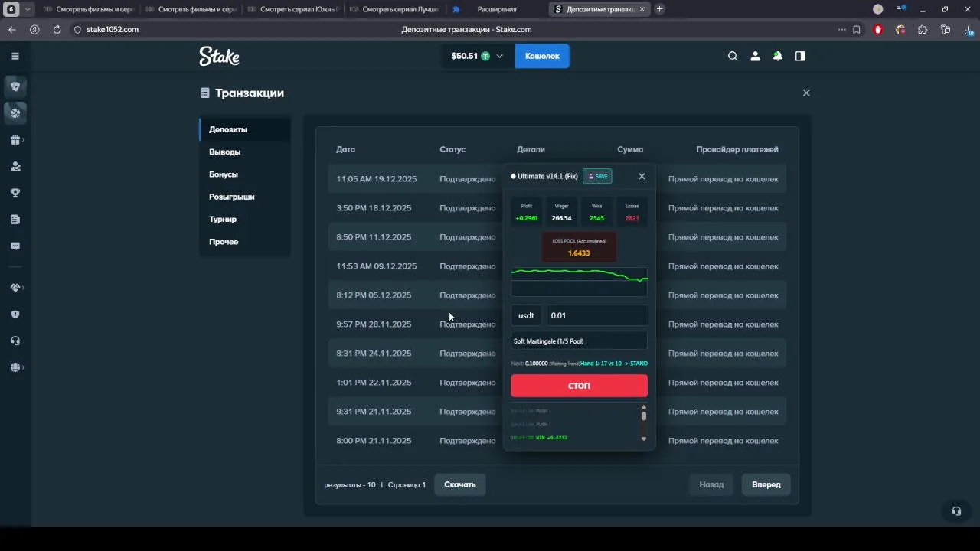The width and height of the screenshot is (980, 551).
Task: Open the Casino cards icon in sidebar
Action: [x=15, y=86]
